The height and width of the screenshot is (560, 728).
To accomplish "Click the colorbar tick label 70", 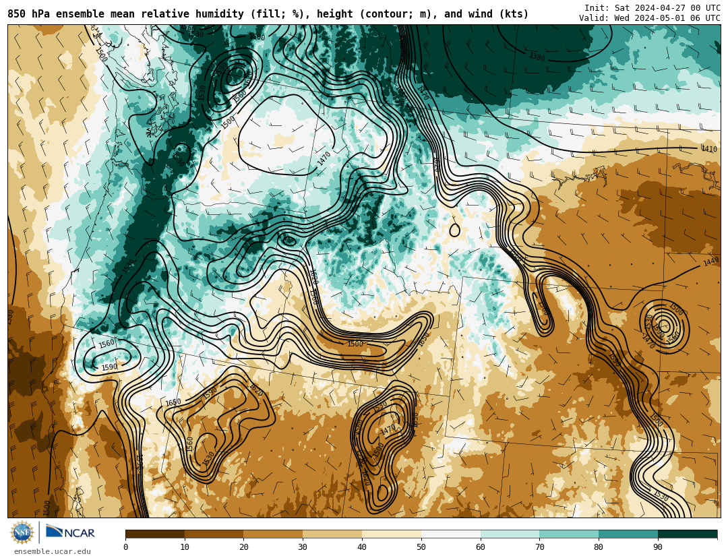I will point(539,547).
